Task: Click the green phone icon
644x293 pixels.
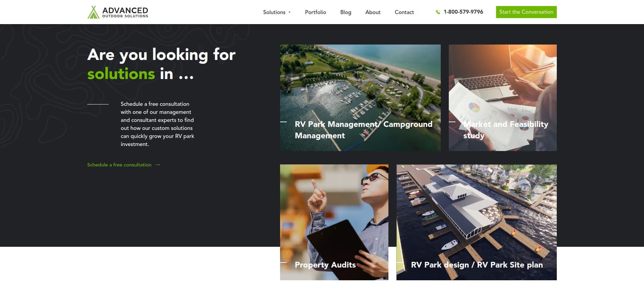Action: coord(438,12)
